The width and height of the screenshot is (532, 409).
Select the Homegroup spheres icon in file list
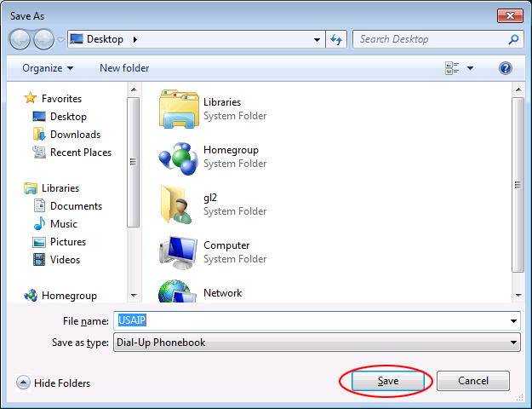click(178, 158)
